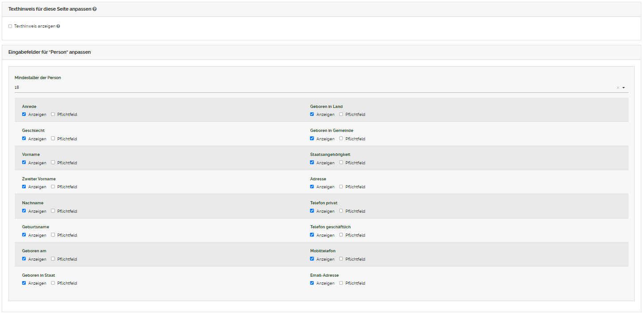Mark Email-Adresse as Pflichtfeld
The image size is (644, 314).
(x=341, y=283)
